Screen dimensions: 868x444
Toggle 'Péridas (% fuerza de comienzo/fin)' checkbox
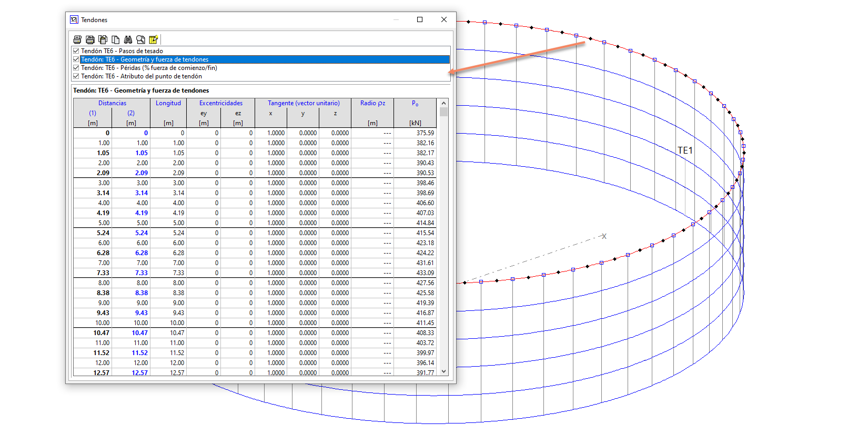pyautogui.click(x=76, y=68)
